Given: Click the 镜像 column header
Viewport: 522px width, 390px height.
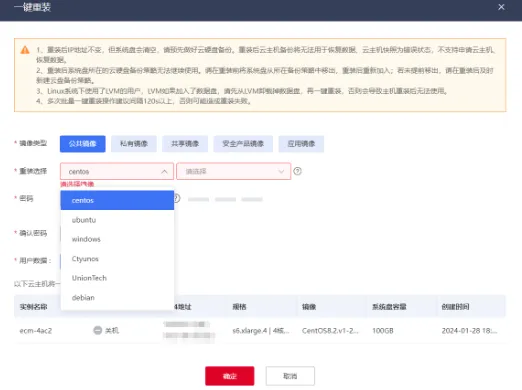Looking at the screenshot, I should tap(309, 307).
